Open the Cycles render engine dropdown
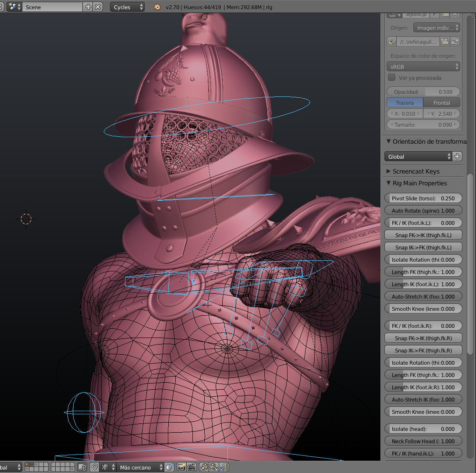Screen dimensions: 476x473 [128, 7]
